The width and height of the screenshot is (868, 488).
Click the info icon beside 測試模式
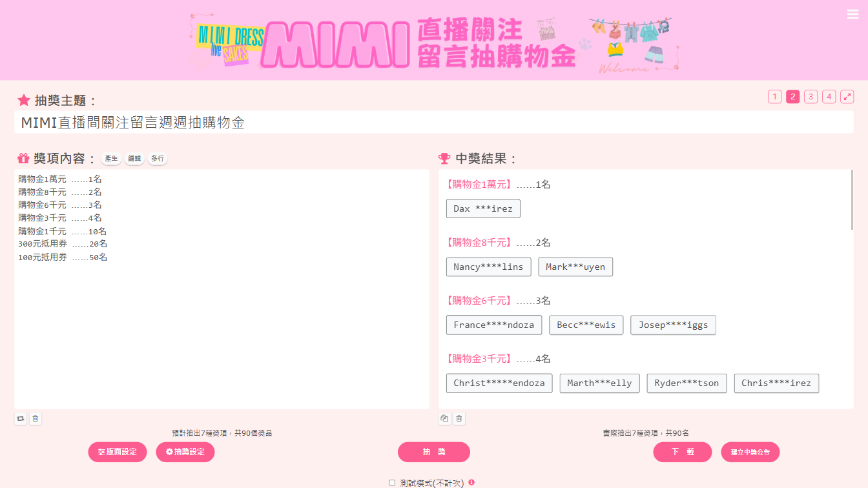tap(471, 482)
